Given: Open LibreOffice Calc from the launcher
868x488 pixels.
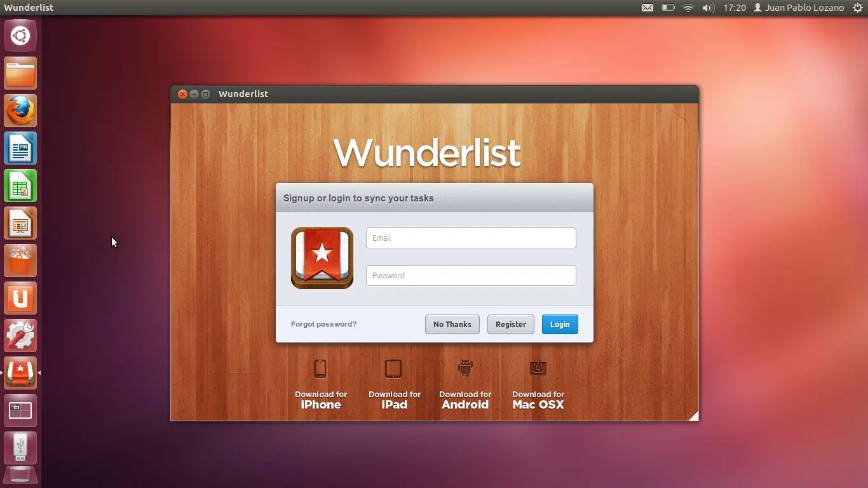Looking at the screenshot, I should click(x=20, y=186).
